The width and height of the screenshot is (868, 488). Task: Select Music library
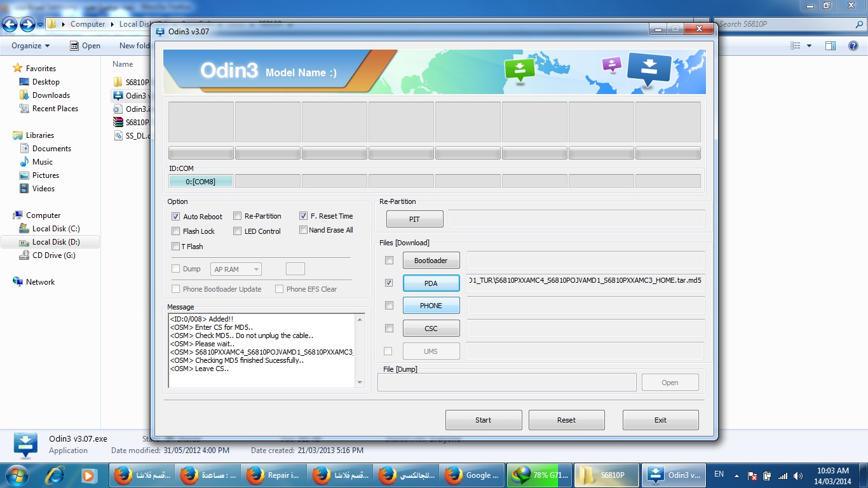pos(43,162)
